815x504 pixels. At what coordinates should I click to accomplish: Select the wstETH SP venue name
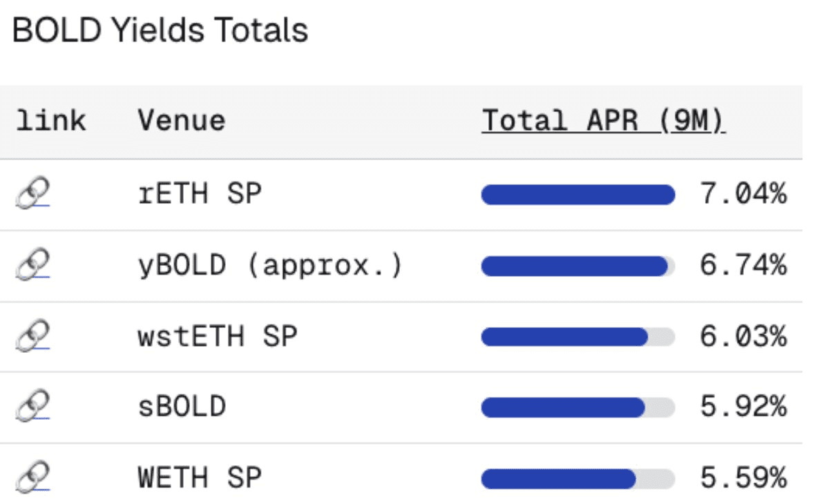[x=218, y=336]
